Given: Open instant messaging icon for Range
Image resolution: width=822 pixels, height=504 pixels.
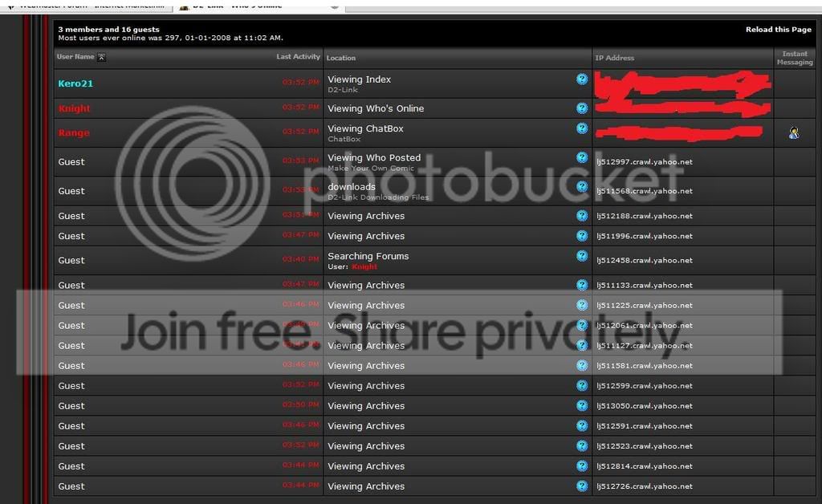Looking at the screenshot, I should pos(794,133).
